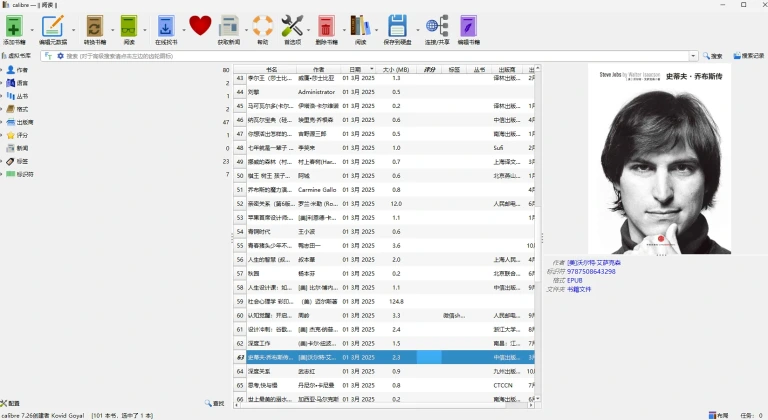The height and width of the screenshot is (420, 768).
Task: Click the Connect/share (连接/共享) globe icon
Action: [437, 26]
